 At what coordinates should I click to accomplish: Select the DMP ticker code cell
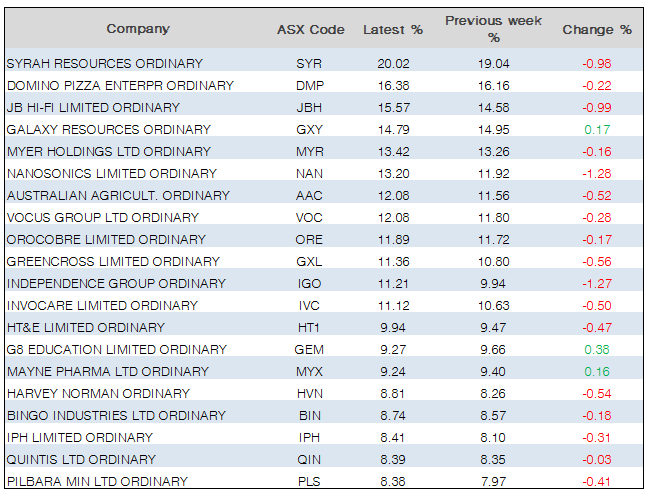[x=310, y=85]
